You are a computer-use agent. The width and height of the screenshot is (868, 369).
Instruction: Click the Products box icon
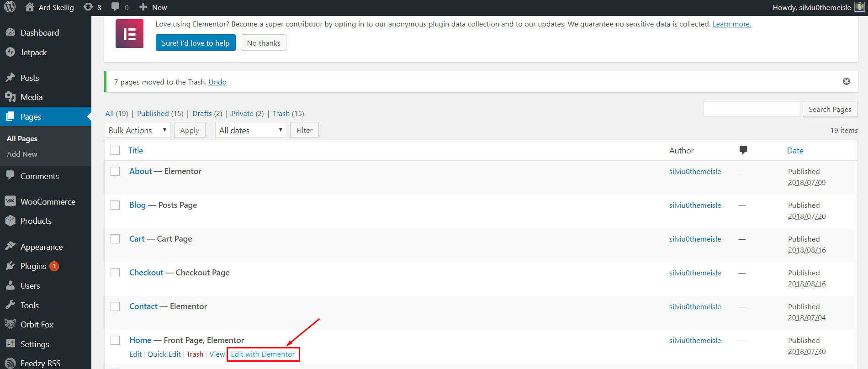click(10, 221)
